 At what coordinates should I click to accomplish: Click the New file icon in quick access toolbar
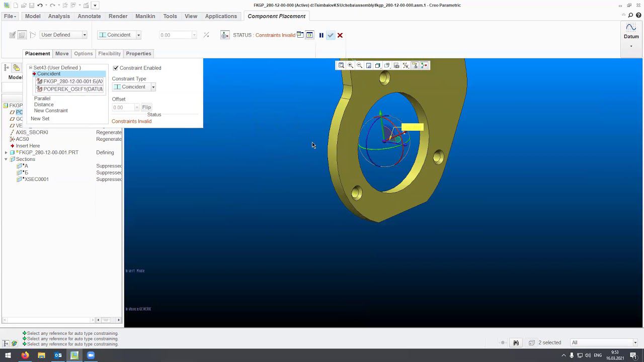pyautogui.click(x=16, y=6)
